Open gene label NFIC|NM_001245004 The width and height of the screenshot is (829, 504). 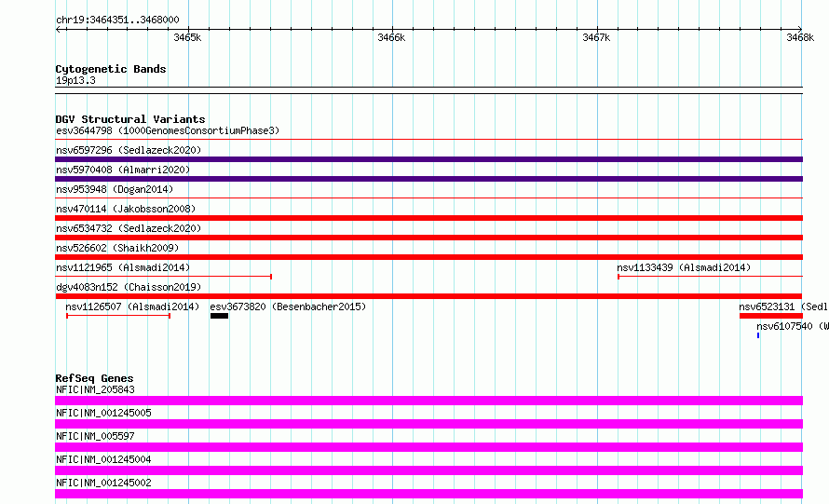pos(103,459)
